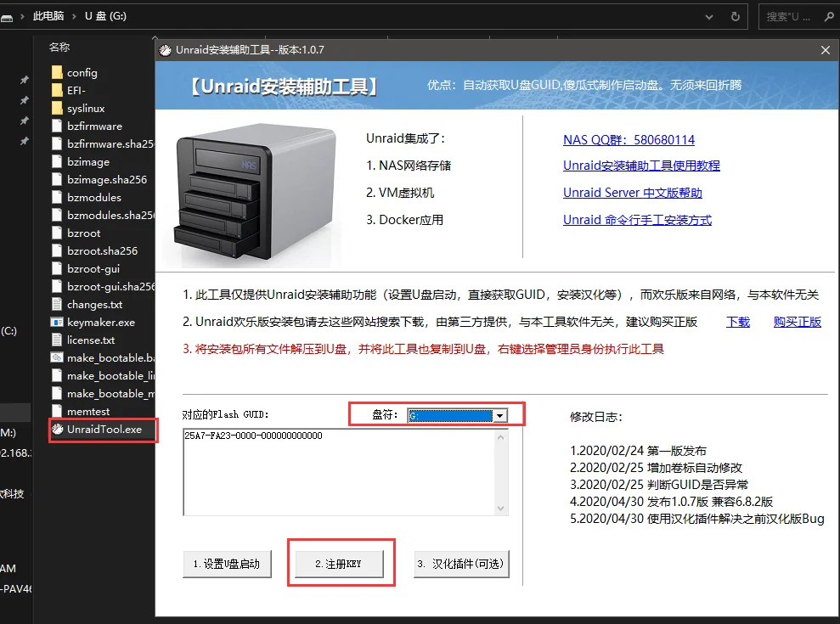The width and height of the screenshot is (840, 624).
Task: Expand the breadcrumb arrow after 此电脑
Action: pos(75,17)
